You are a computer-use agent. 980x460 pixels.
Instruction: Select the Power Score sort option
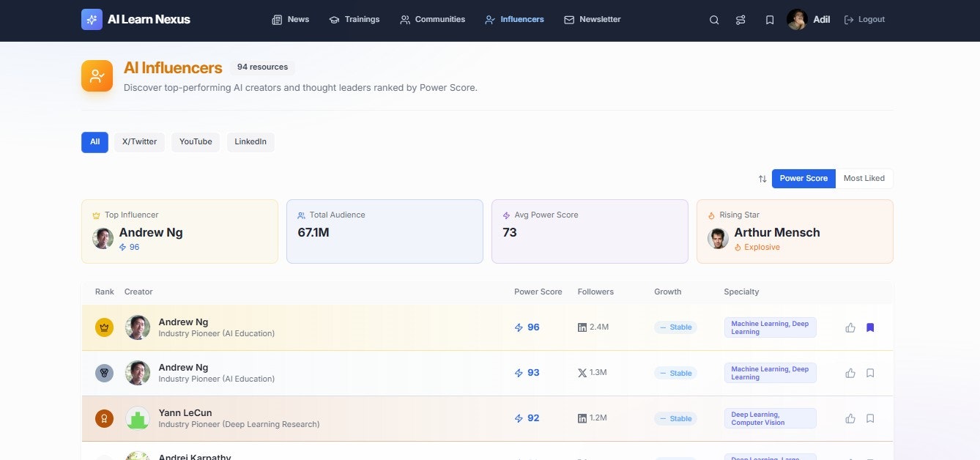point(803,179)
